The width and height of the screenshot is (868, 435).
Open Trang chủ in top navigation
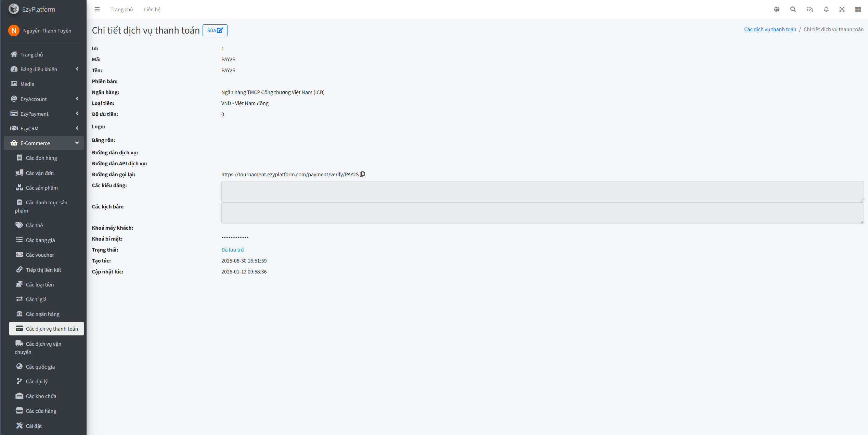tap(121, 9)
